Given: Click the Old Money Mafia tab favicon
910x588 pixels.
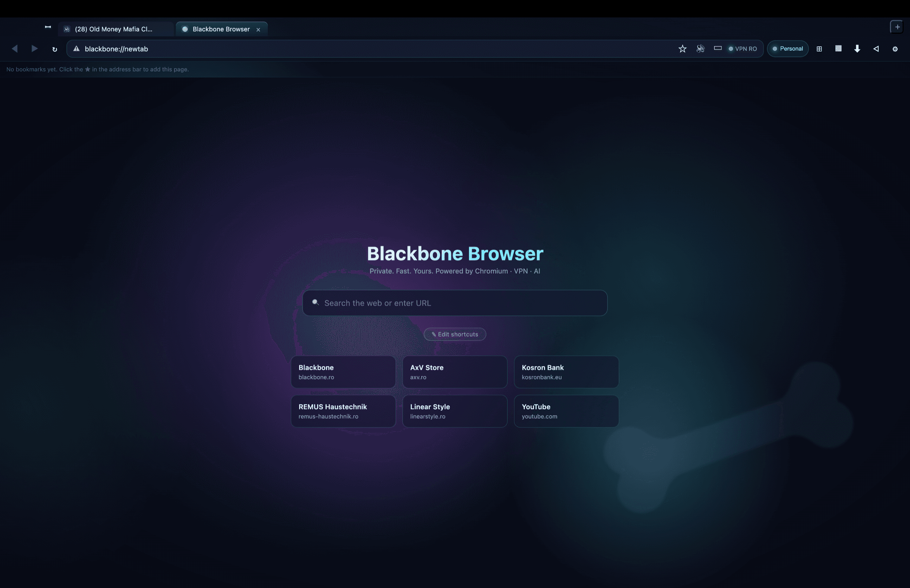Looking at the screenshot, I should [67, 29].
